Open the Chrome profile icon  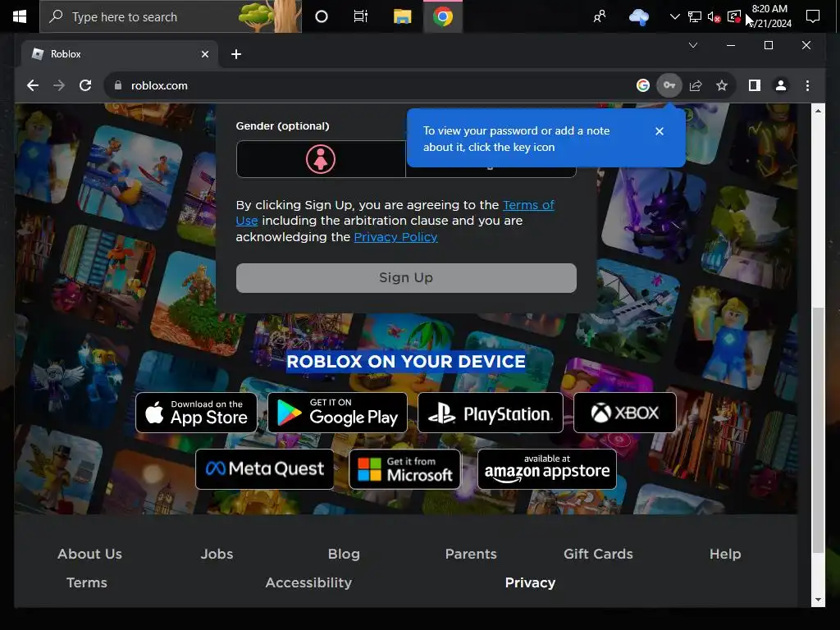click(781, 85)
